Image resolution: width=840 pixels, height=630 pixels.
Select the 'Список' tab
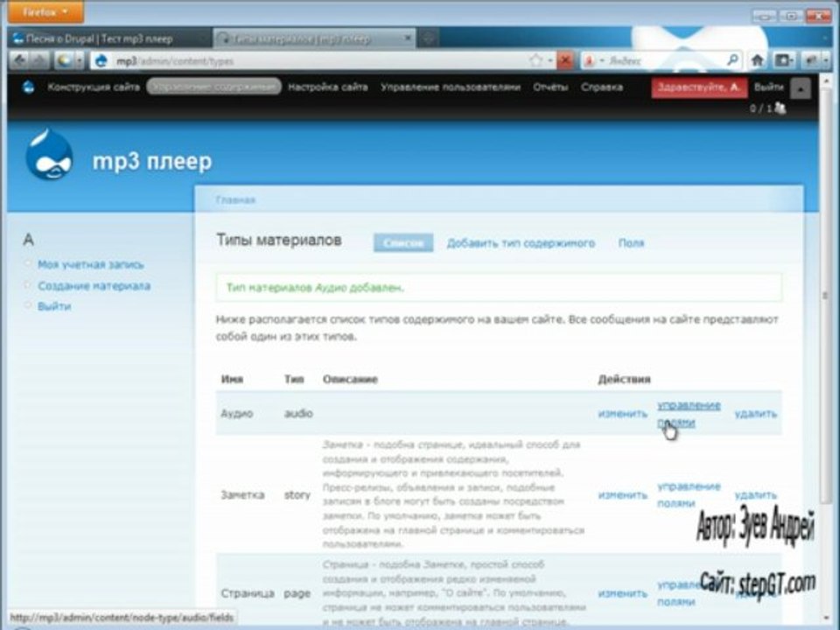pos(403,242)
